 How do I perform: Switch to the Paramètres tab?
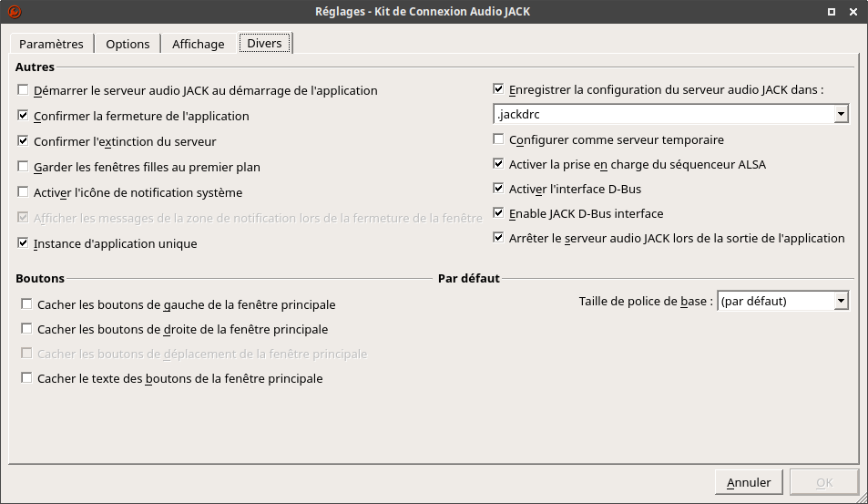51,44
